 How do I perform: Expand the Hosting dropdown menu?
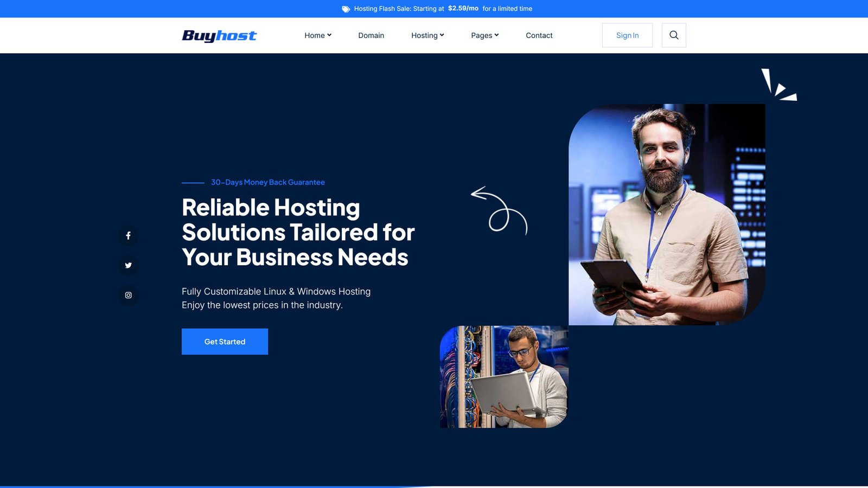pos(427,35)
